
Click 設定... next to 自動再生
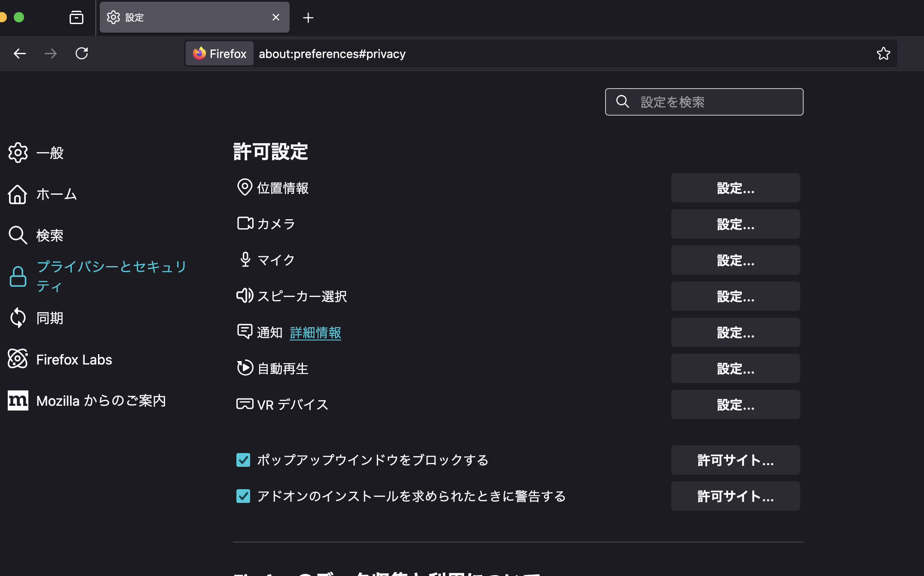(x=735, y=368)
